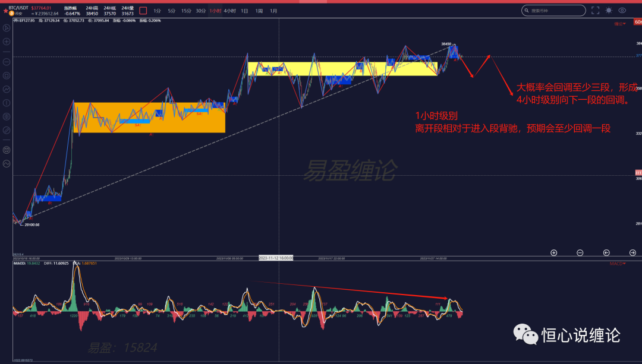The width and height of the screenshot is (642, 364).
Task: Toggle the red favorite star for BTC/USDT
Action: point(5,11)
